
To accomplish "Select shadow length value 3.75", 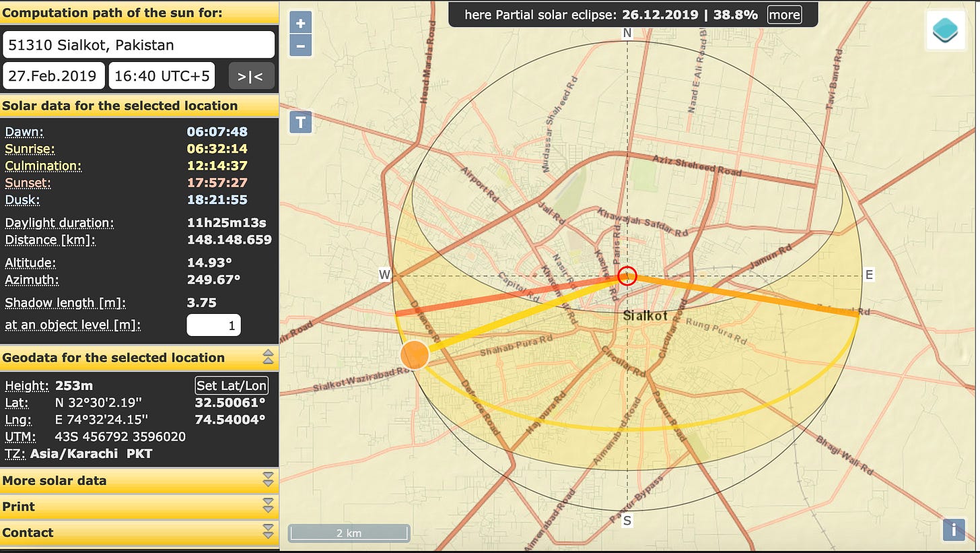I will click(202, 303).
